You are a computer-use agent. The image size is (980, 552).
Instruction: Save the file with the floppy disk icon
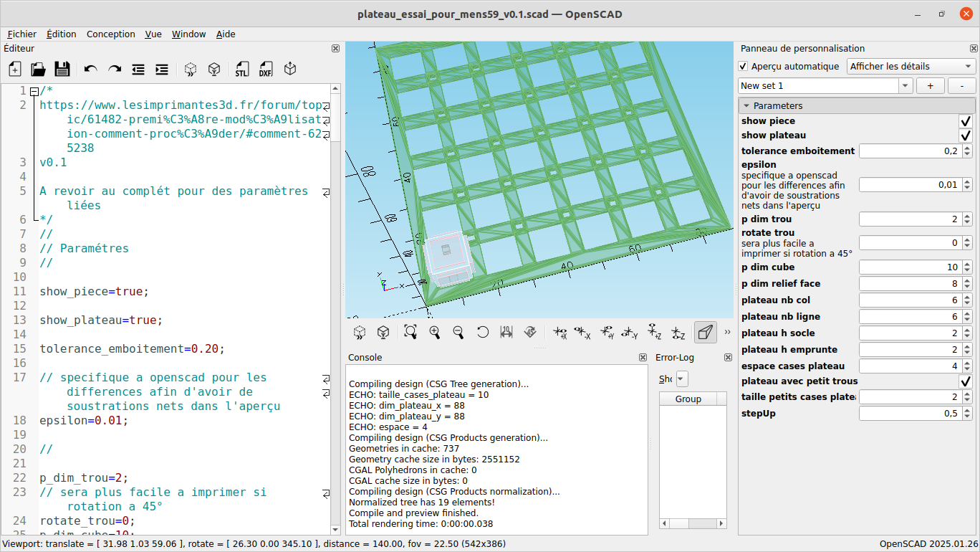(62, 70)
